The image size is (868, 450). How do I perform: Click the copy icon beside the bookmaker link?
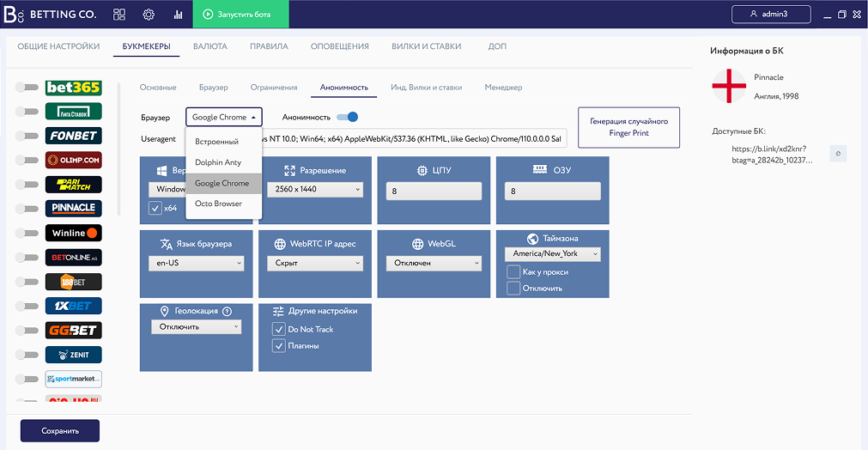tap(838, 154)
